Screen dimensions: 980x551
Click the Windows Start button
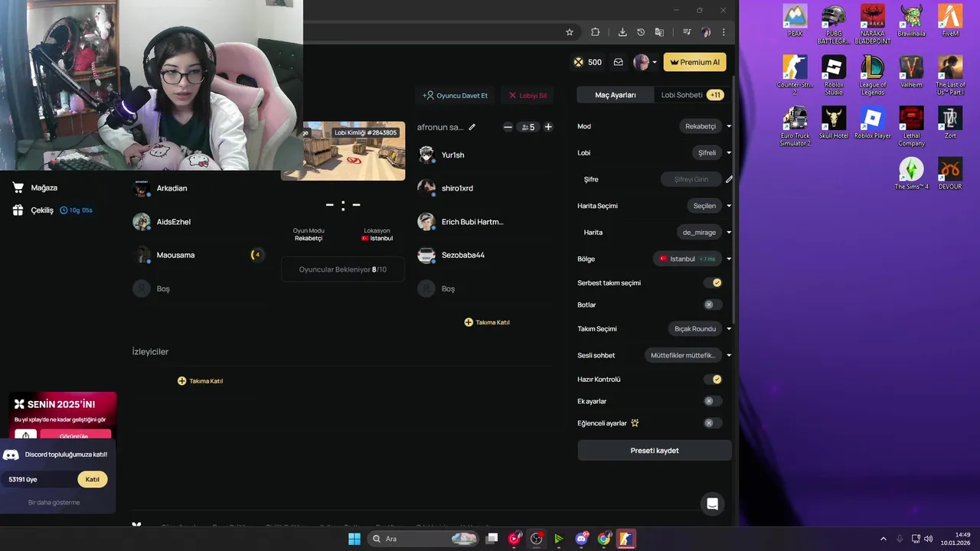click(354, 539)
